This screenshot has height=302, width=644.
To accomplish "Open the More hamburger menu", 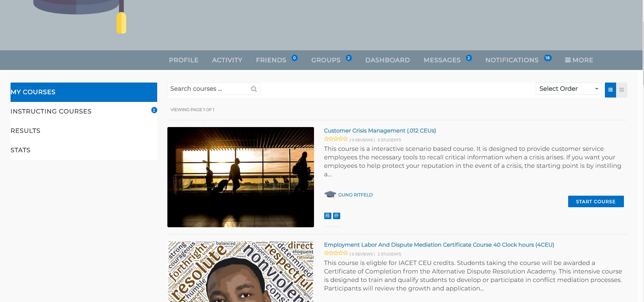I will [x=579, y=60].
